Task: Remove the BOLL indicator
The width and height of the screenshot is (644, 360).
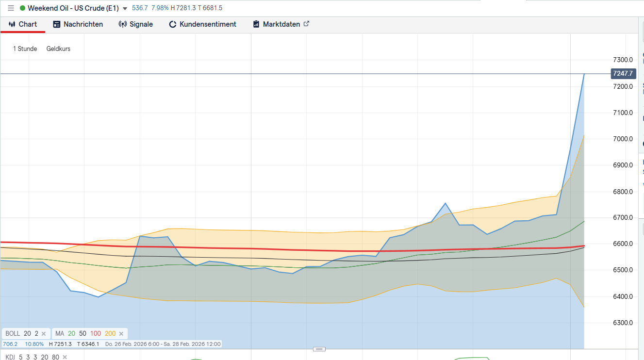Action: point(44,334)
